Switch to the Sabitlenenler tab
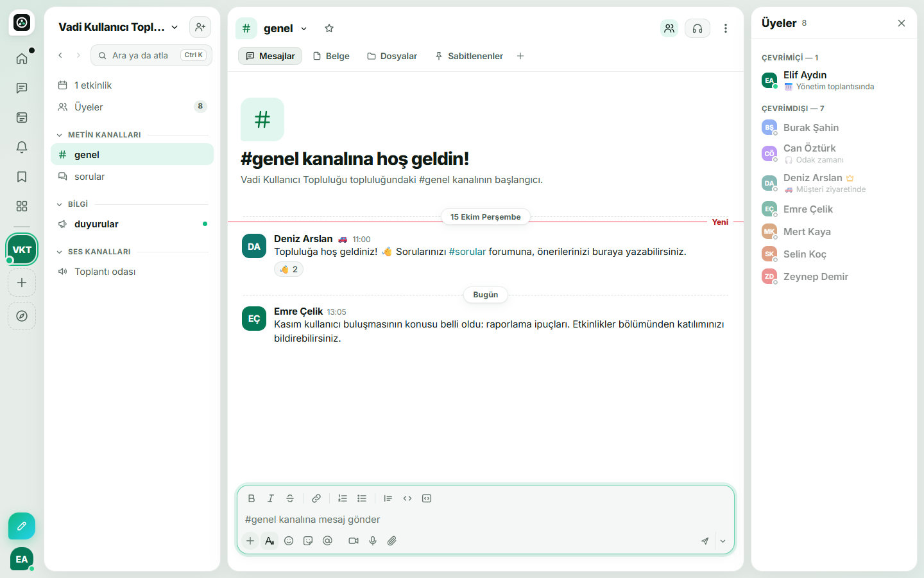 pos(469,56)
